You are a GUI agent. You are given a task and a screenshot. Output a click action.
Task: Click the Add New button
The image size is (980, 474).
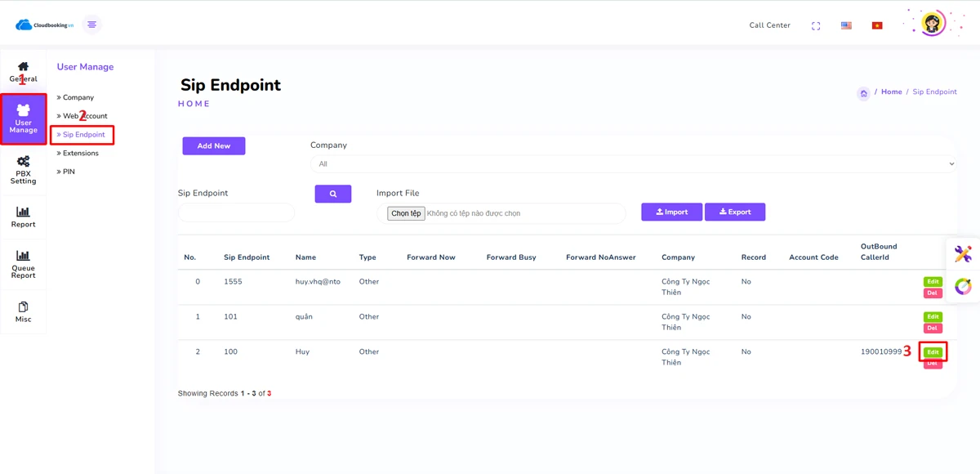(213, 145)
